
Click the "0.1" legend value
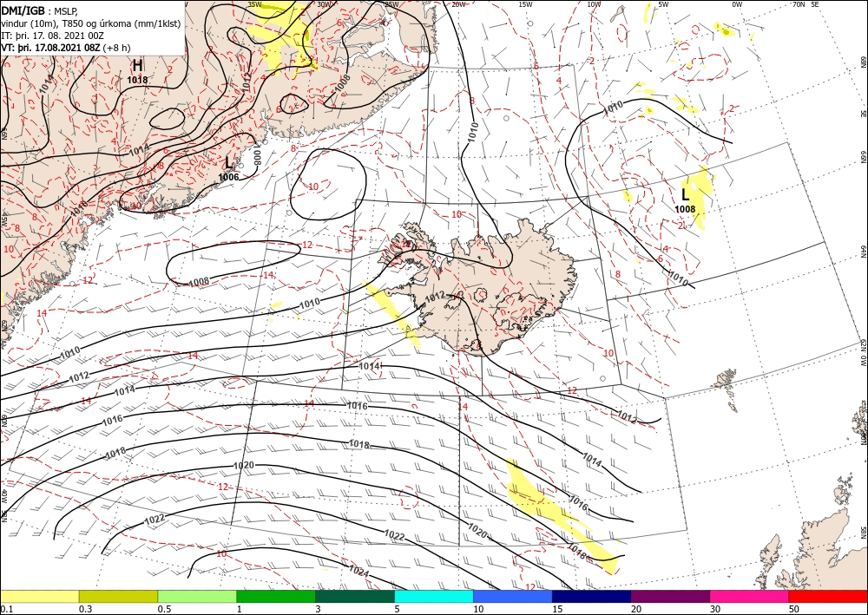coord(5,609)
